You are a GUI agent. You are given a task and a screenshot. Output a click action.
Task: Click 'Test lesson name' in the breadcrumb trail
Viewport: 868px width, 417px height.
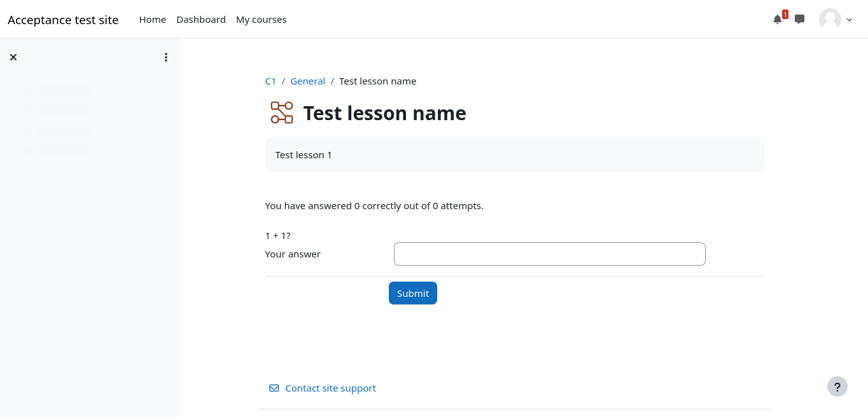click(377, 81)
